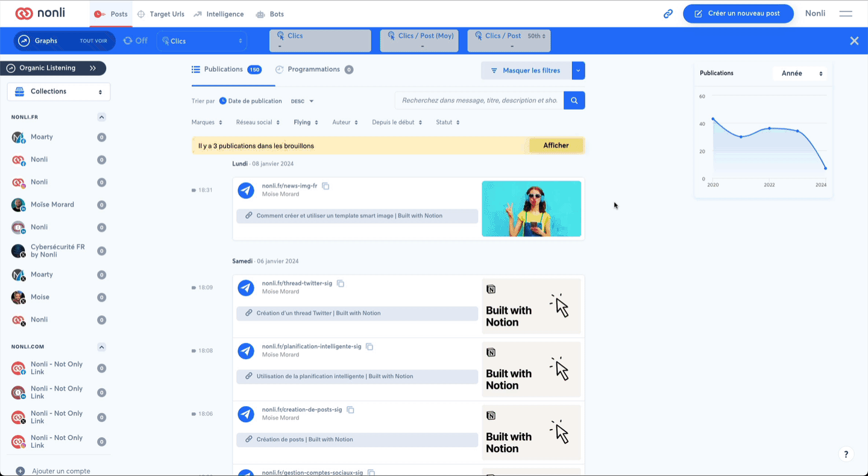Click the Nonli logo in the header
This screenshot has height=476, width=868.
coord(40,13)
